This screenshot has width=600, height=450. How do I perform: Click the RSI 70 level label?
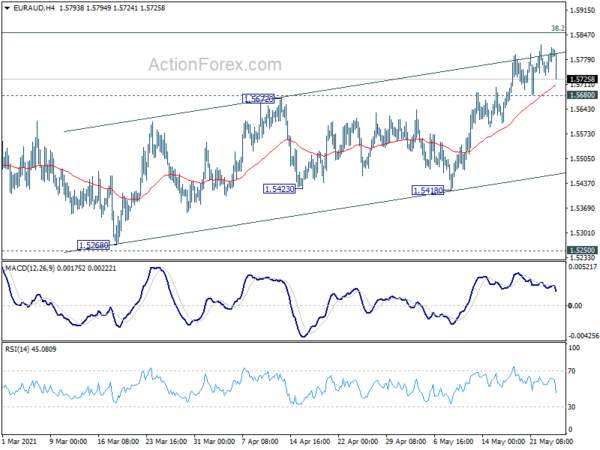572,371
